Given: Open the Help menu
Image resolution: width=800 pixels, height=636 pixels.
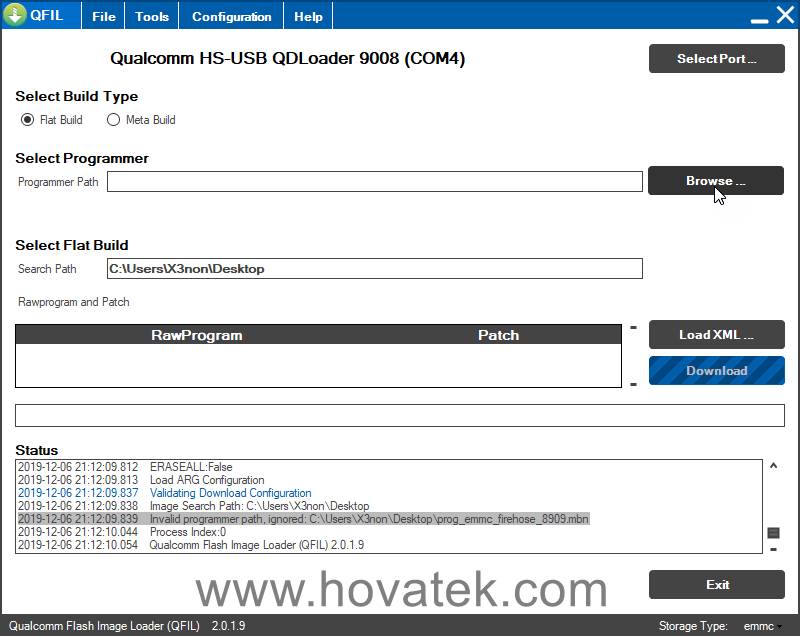Looking at the screenshot, I should click(x=308, y=16).
